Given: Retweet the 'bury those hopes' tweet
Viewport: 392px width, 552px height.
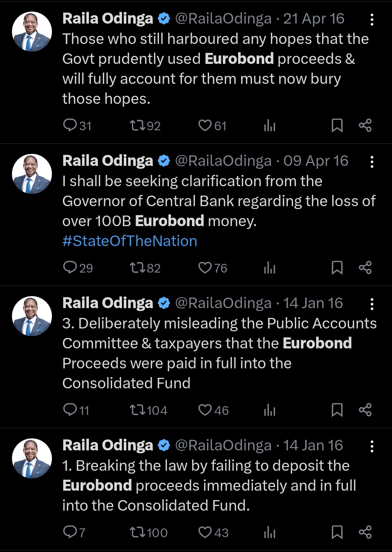Looking at the screenshot, I should click(138, 126).
